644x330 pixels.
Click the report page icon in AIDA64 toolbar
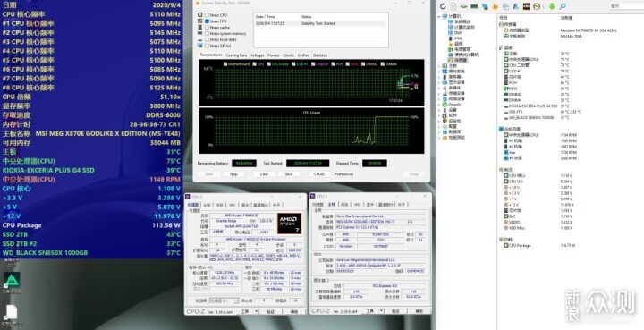pyautogui.click(x=453, y=6)
